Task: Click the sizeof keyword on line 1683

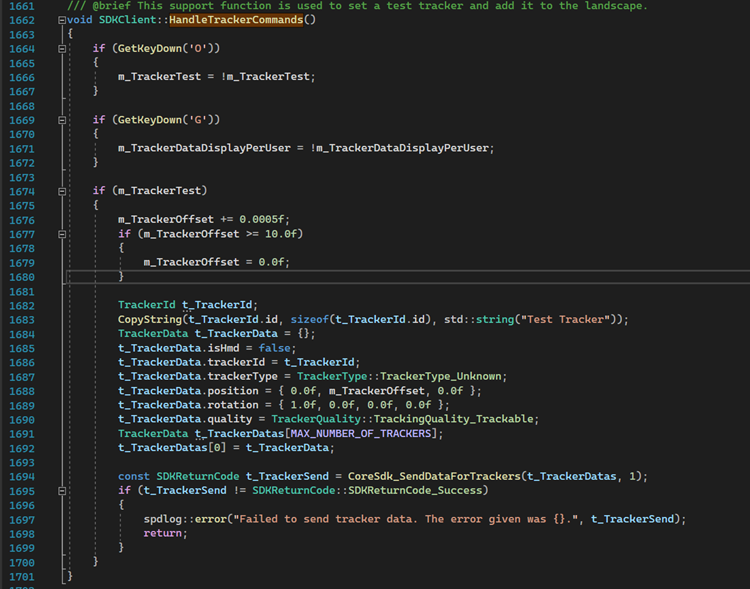Action: (309, 319)
